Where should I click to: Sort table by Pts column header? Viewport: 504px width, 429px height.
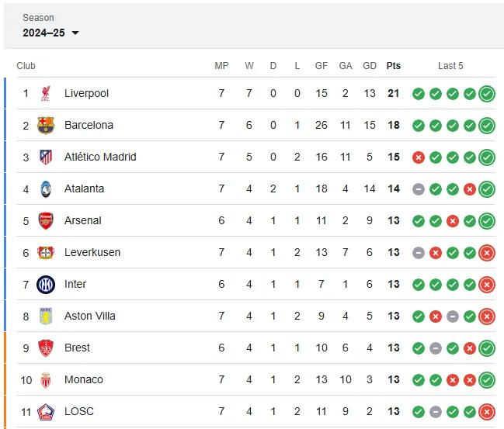click(394, 66)
